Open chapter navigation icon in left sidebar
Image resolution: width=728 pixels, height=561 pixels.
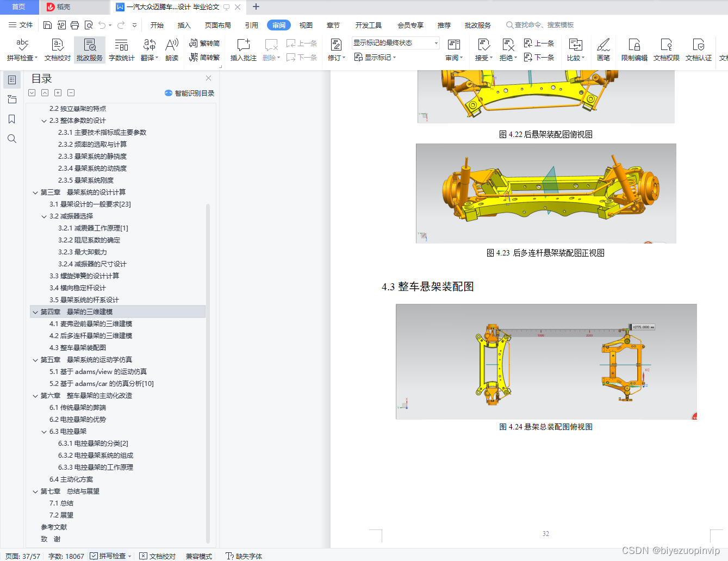(x=12, y=99)
